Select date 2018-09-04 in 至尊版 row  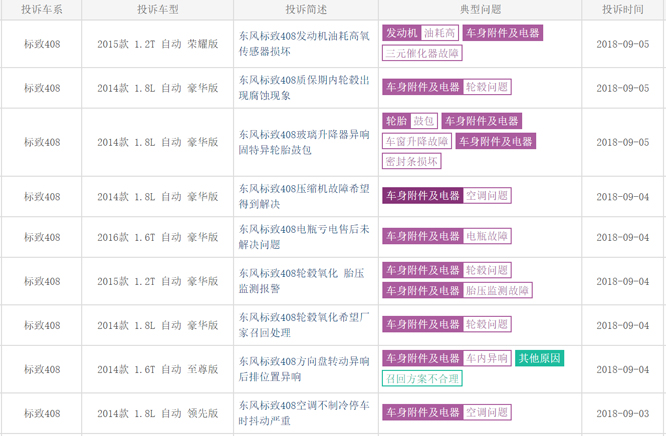point(623,370)
